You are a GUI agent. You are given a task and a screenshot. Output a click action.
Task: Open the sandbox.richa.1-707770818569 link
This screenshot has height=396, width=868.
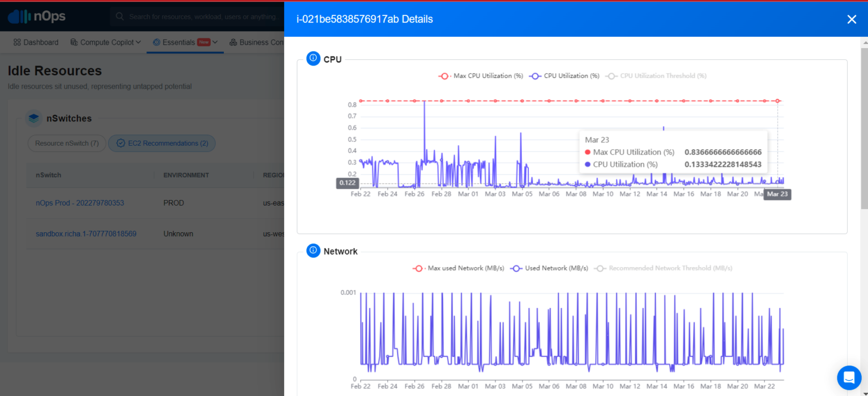point(86,233)
